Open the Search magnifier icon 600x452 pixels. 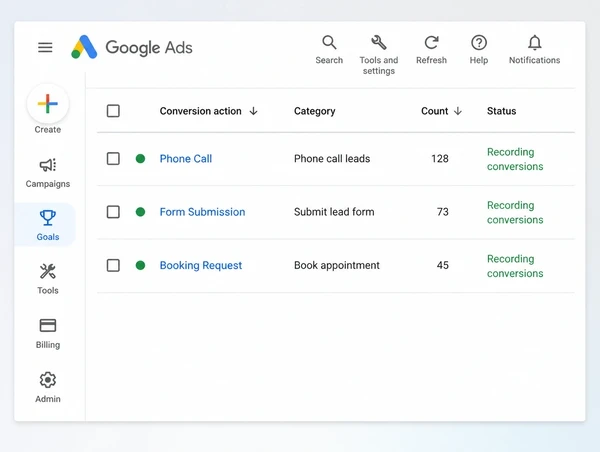coord(329,42)
